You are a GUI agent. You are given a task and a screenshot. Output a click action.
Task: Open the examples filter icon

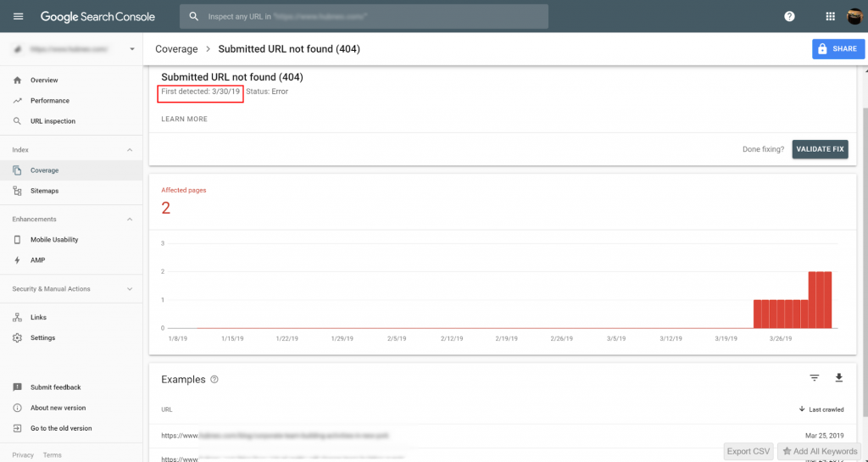click(x=815, y=378)
